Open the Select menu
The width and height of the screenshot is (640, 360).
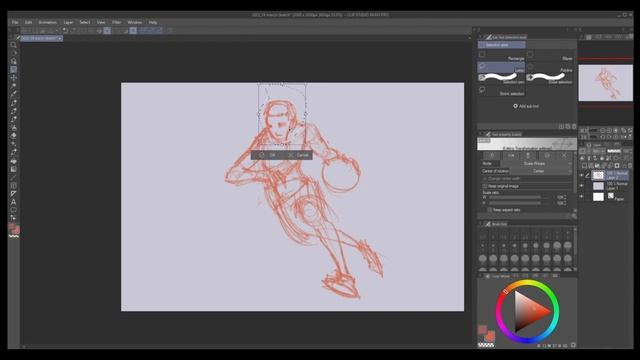tap(84, 22)
